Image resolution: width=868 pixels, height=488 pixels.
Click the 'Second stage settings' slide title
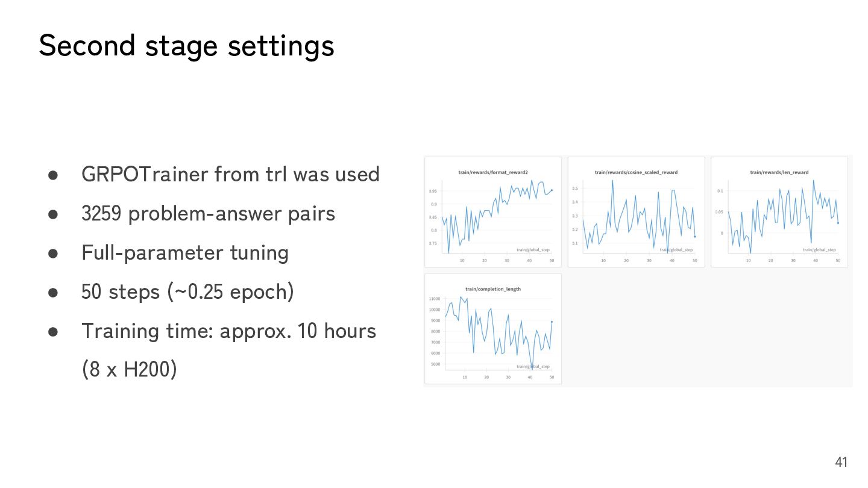pos(186,46)
